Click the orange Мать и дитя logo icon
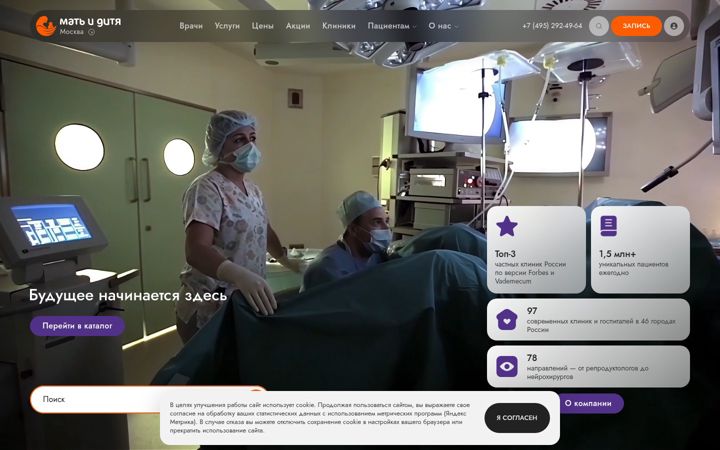Image resolution: width=720 pixels, height=450 pixels. pyautogui.click(x=45, y=26)
